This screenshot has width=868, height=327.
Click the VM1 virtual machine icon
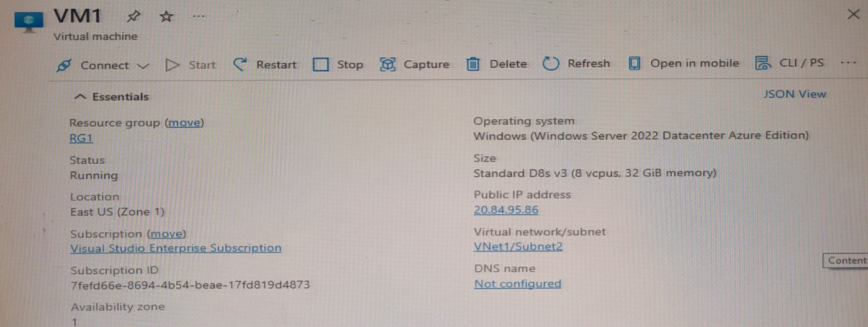click(29, 22)
